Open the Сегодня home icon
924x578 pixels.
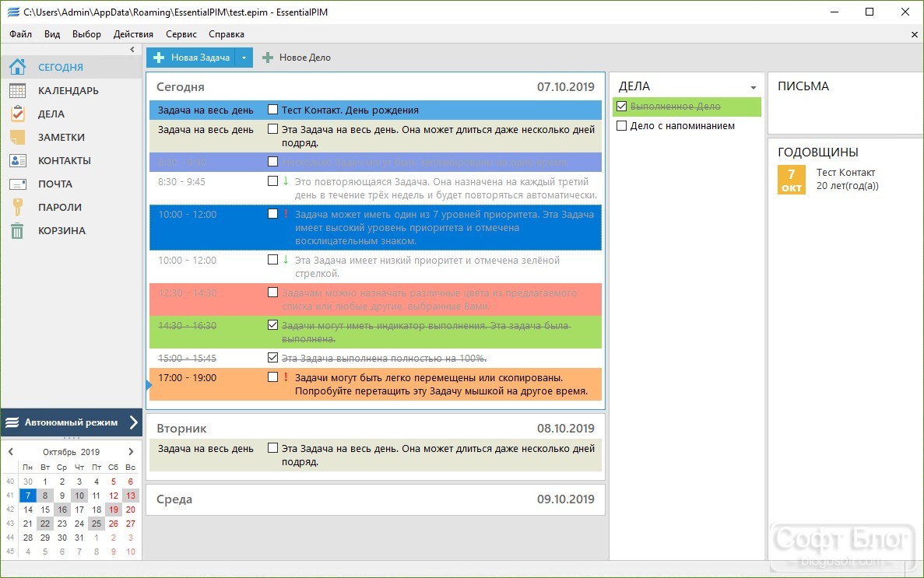click(x=17, y=67)
